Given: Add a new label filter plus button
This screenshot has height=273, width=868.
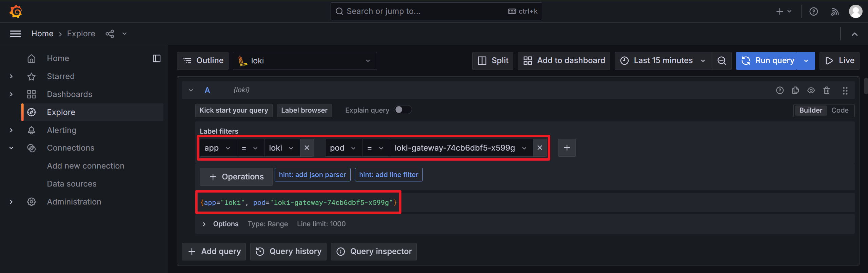Looking at the screenshot, I should coord(567,148).
